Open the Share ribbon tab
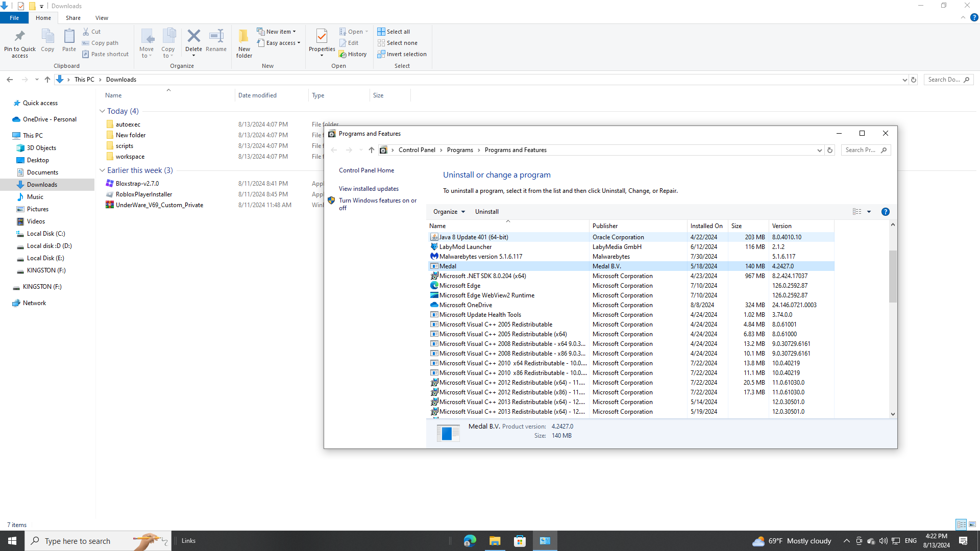 point(73,18)
